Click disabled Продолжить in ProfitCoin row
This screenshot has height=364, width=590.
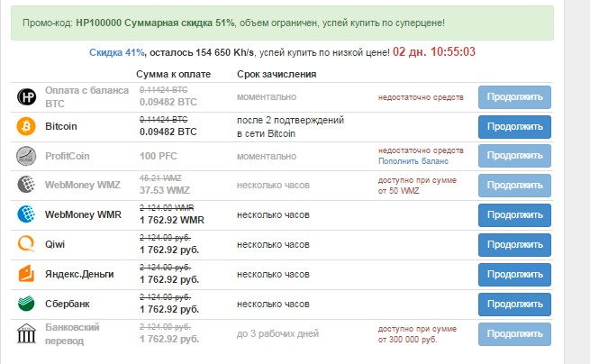514,156
